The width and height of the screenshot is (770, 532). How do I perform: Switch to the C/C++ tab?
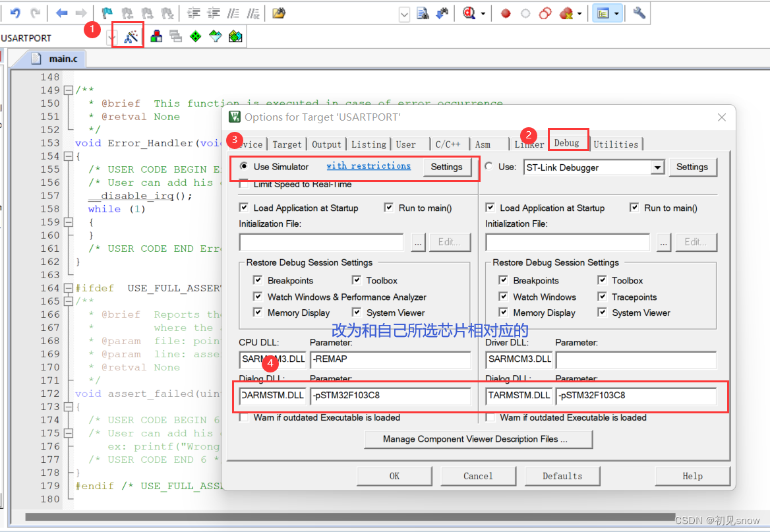click(x=448, y=144)
